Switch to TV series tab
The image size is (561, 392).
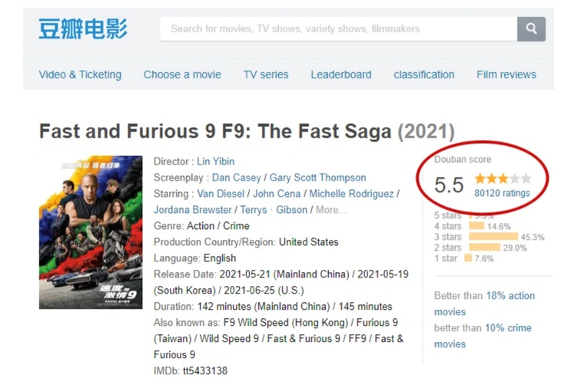(x=266, y=75)
